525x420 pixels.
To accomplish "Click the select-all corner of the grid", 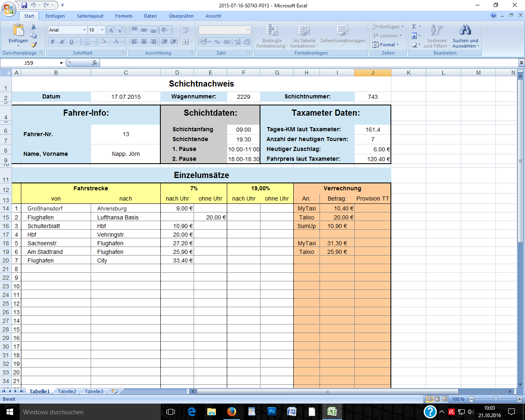I will click(6, 73).
